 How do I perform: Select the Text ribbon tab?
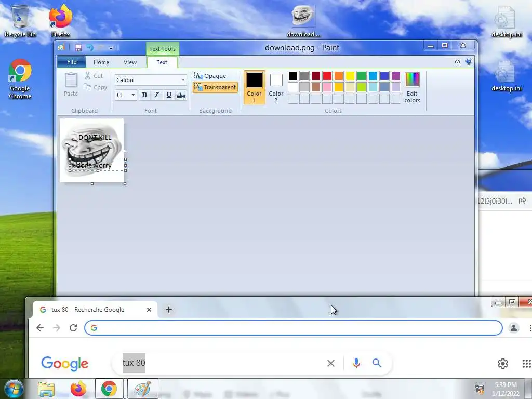pyautogui.click(x=162, y=62)
